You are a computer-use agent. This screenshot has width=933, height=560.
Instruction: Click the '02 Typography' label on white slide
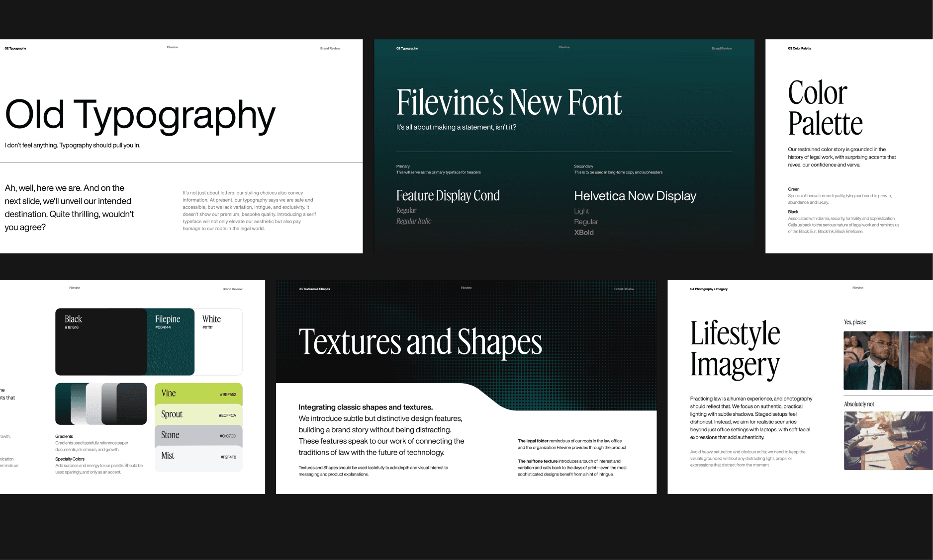pyautogui.click(x=15, y=49)
